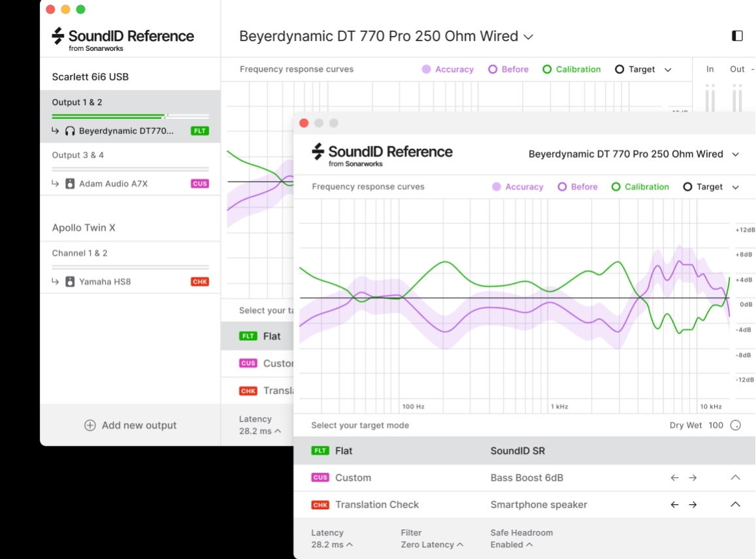The height and width of the screenshot is (559, 756).
Task: Click the speaker icon beside Adam Audio A7X
Action: [x=70, y=184]
